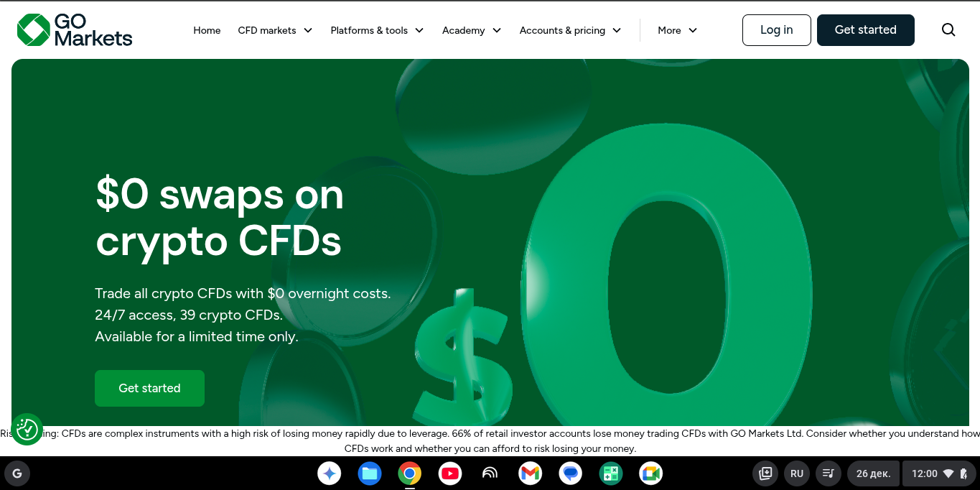
Task: Launch Google Meet from the shelf
Action: [x=651, y=473]
